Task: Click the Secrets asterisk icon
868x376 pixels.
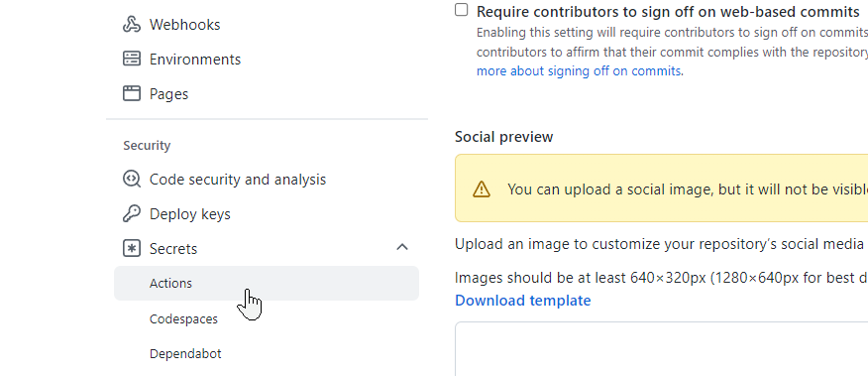Action: pyautogui.click(x=131, y=248)
